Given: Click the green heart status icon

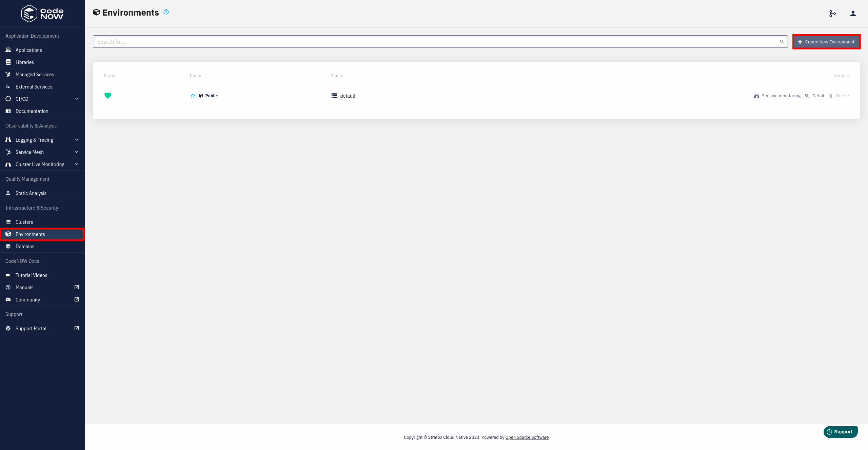Looking at the screenshot, I should click(x=108, y=96).
